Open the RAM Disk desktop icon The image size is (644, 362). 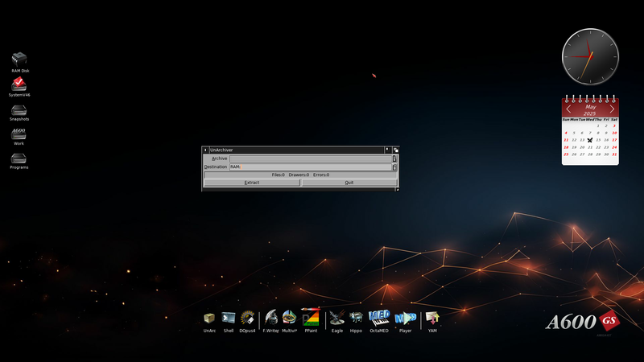pyautogui.click(x=20, y=60)
